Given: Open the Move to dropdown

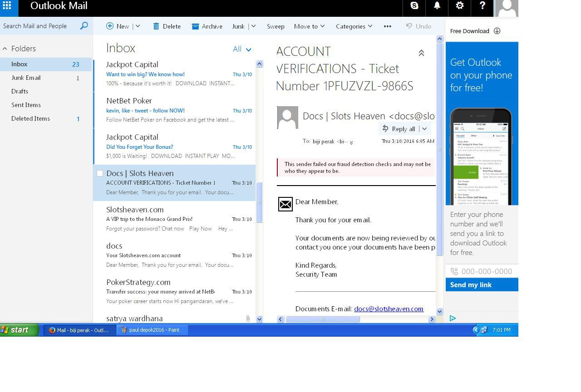Looking at the screenshot, I should pos(310,26).
